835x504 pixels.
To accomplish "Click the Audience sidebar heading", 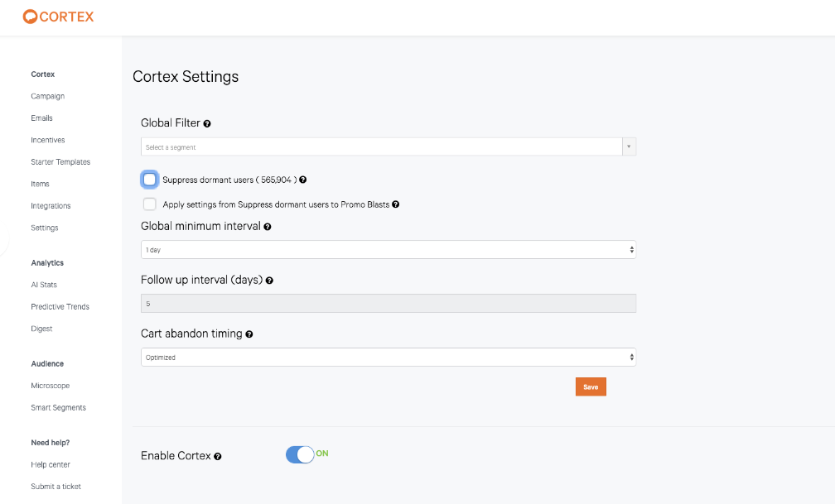I will 47,364.
